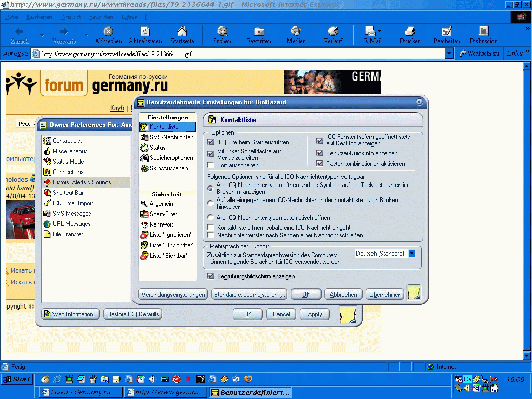The width and height of the screenshot is (532, 399).
Task: Toggle ICQ Lite beim Start ausführen
Action: pyautogui.click(x=211, y=142)
